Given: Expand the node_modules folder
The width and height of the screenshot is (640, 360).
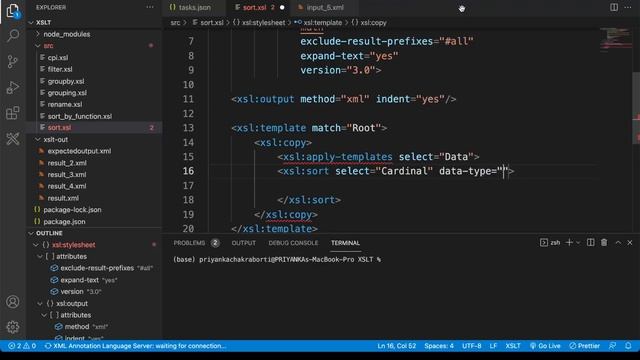Looking at the screenshot, I should click(x=94, y=34).
